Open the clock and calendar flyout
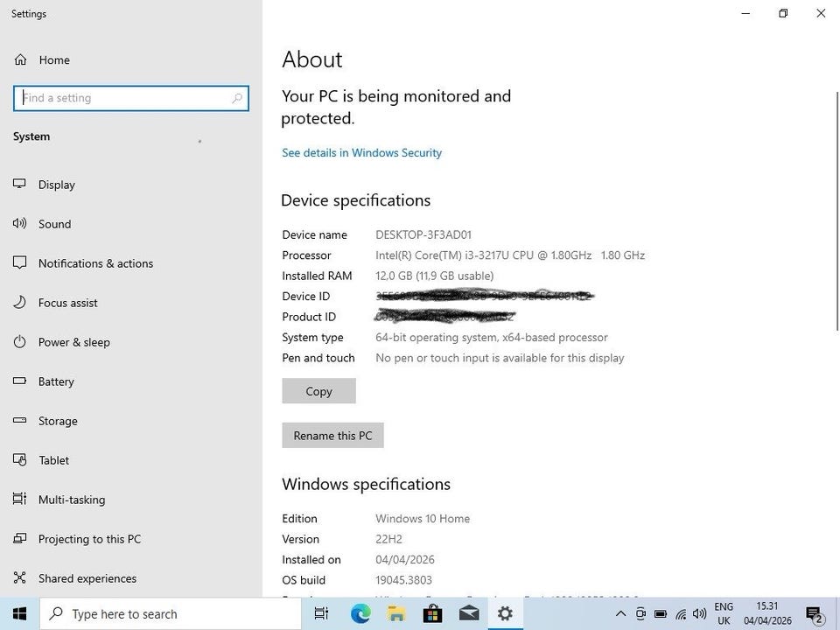 point(767,614)
